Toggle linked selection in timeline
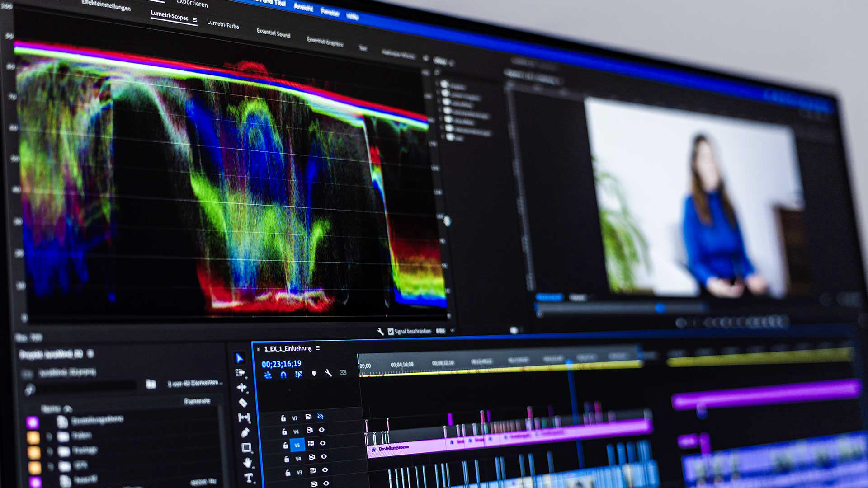The width and height of the screenshot is (868, 488). 298,374
